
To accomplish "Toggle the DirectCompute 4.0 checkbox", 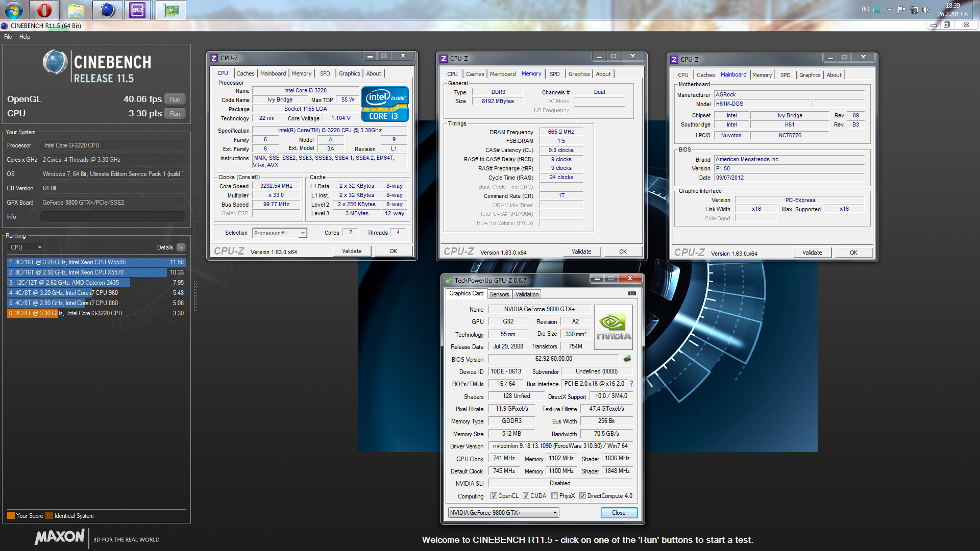I will point(582,496).
